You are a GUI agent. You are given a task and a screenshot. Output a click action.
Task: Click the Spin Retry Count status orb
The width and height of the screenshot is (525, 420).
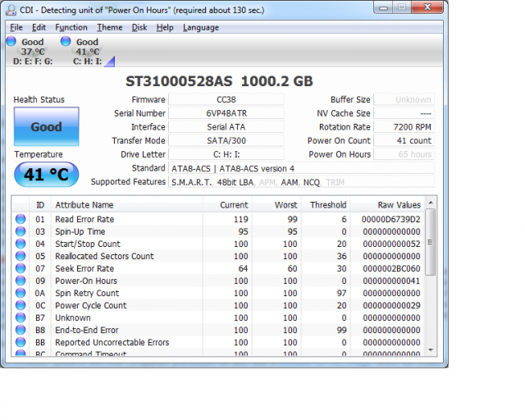(21, 293)
